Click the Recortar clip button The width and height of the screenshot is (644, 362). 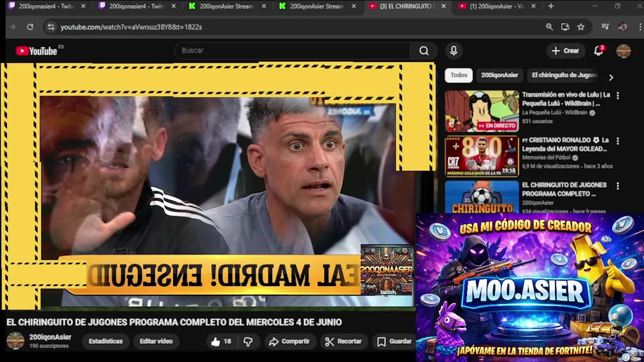[344, 341]
